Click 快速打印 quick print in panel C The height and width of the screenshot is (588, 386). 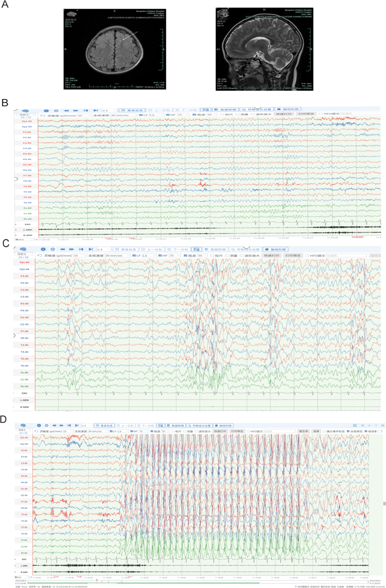(271, 256)
